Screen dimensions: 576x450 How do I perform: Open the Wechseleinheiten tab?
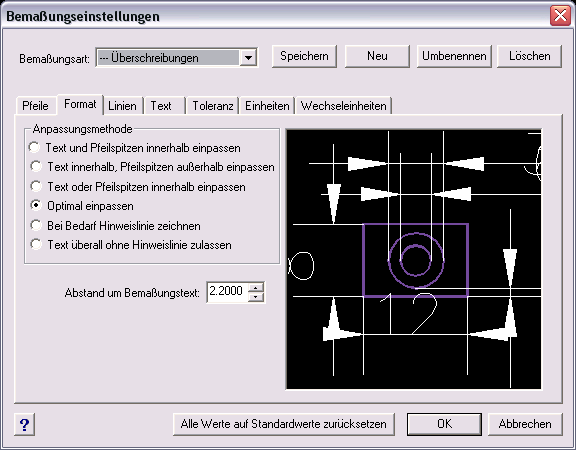point(343,106)
